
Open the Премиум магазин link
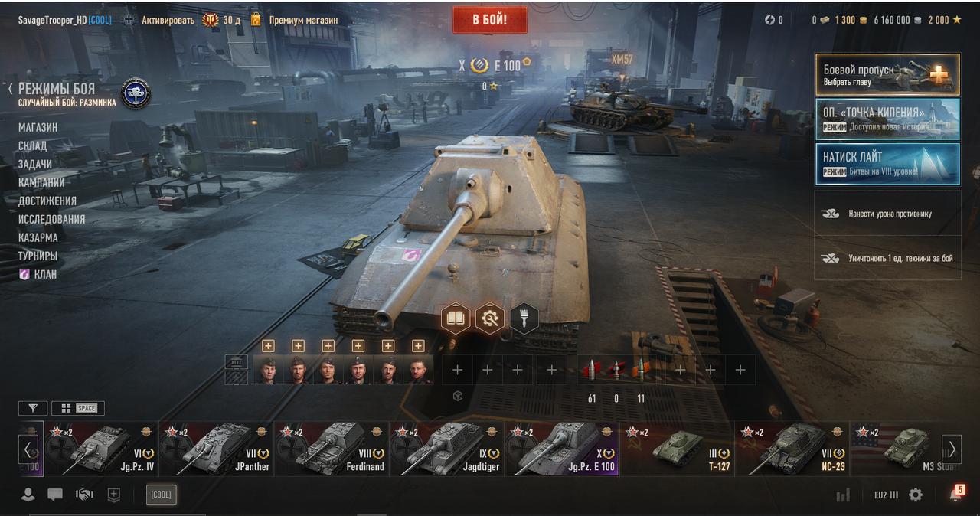[x=304, y=20]
